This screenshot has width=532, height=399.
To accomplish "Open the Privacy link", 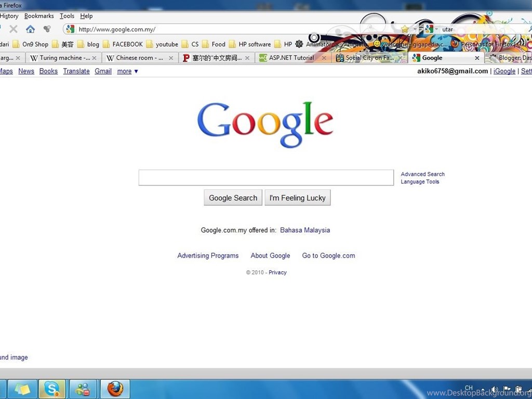I will click(277, 272).
